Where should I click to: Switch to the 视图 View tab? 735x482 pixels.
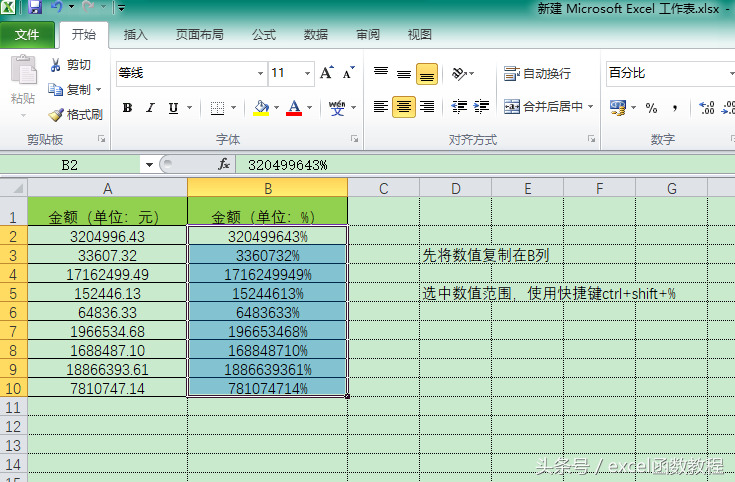coord(420,35)
